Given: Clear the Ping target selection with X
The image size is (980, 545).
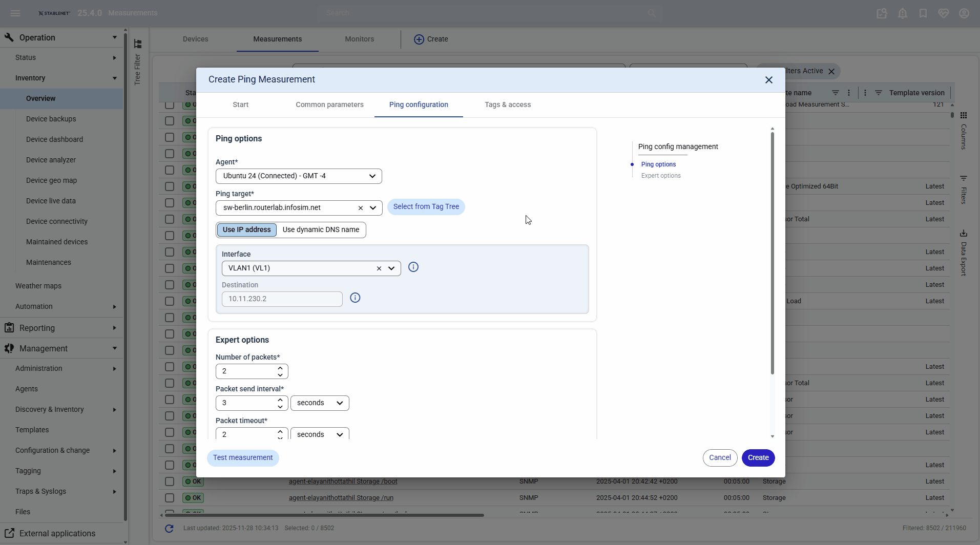Looking at the screenshot, I should pos(360,208).
